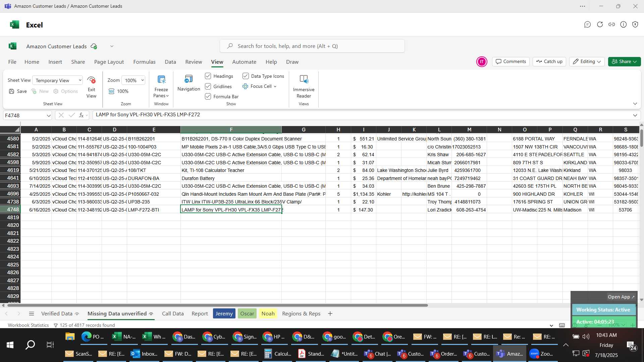Screen dimensions: 644x362
Task: Expand the formula bar chevron
Action: pyautogui.click(x=635, y=115)
